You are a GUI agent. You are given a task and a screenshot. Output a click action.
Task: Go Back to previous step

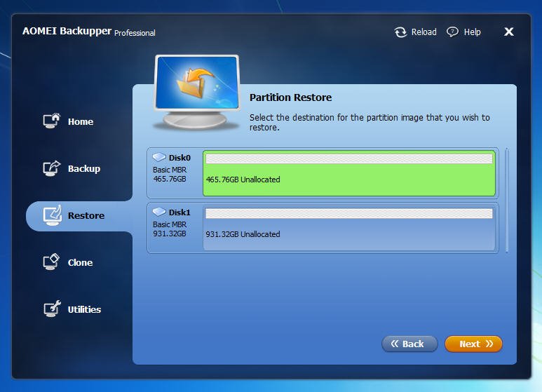(x=409, y=344)
